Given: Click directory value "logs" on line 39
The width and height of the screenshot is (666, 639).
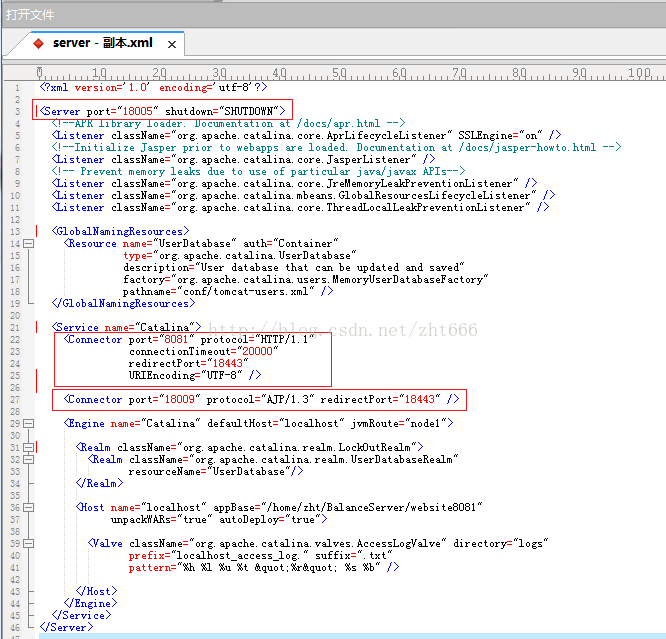Looking at the screenshot, I should coord(531,543).
